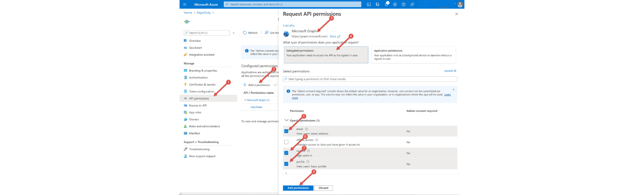Go to Branding & properties
This screenshot has height=195, width=644.
[x=203, y=71]
